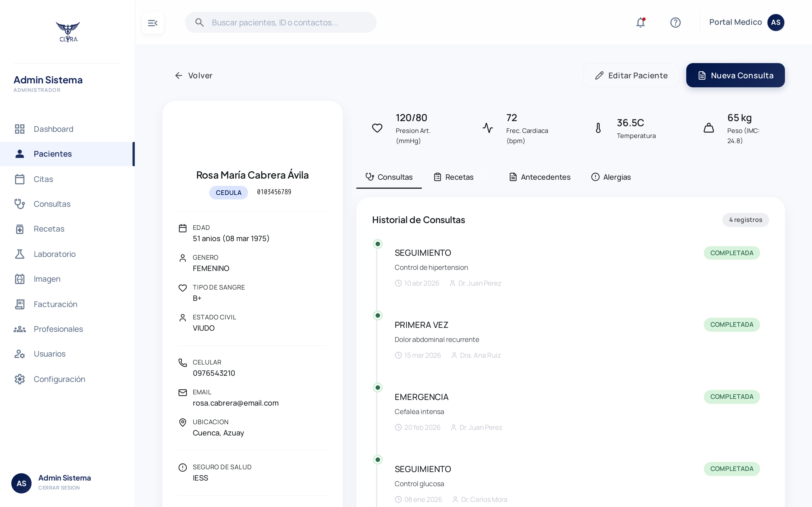
Task: Click the AS avatar in Portal Medico
Action: pos(776,22)
